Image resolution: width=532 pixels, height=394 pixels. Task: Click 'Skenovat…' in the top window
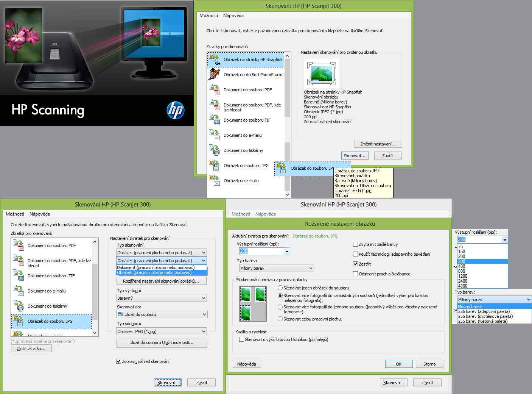click(355, 156)
